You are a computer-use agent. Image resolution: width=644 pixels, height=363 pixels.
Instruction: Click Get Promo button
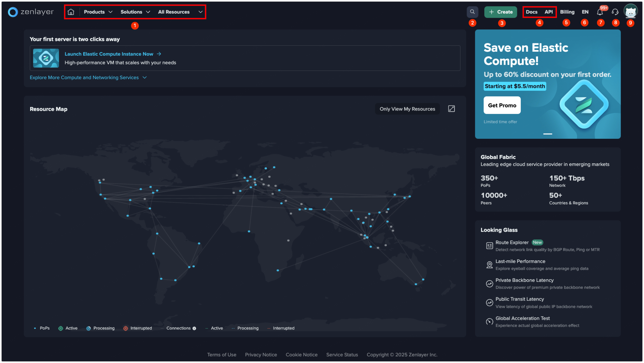coord(502,105)
